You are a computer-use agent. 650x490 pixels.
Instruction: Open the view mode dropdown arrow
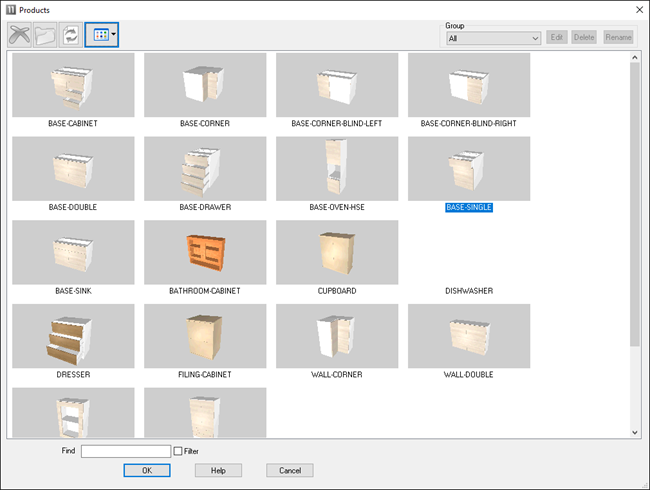[x=113, y=33]
